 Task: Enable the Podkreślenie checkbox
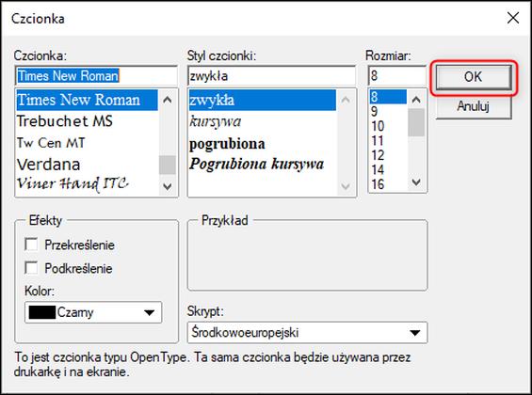pos(31,268)
